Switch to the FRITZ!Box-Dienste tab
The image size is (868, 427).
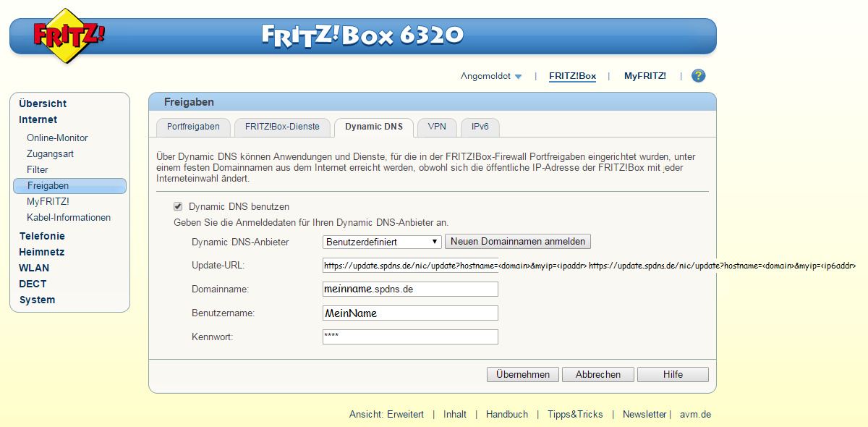pyautogui.click(x=282, y=127)
